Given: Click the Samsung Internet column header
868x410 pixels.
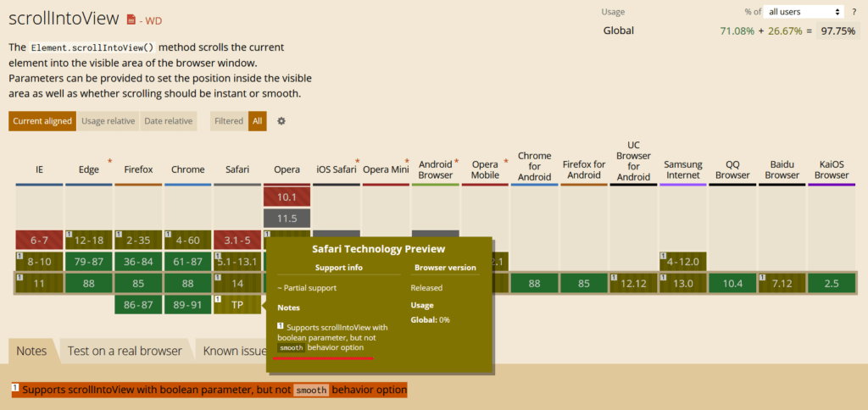Looking at the screenshot, I should coord(683,169).
